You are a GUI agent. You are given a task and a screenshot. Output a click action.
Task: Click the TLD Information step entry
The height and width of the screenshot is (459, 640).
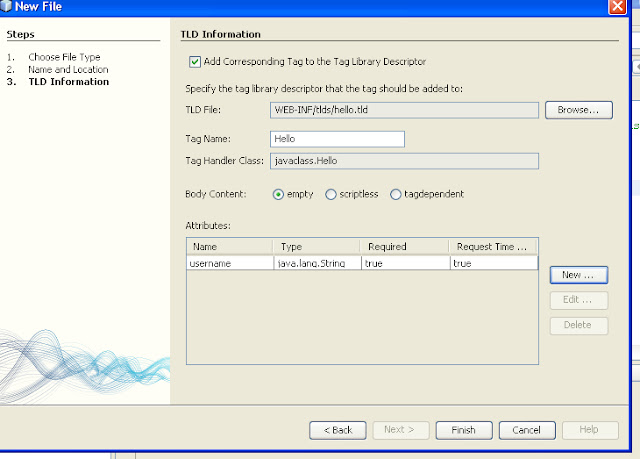69,82
